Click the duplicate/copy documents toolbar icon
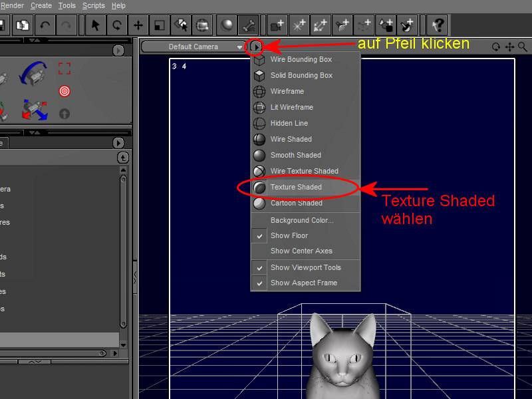Image resolution: width=532 pixels, height=399 pixels. tap(23, 25)
